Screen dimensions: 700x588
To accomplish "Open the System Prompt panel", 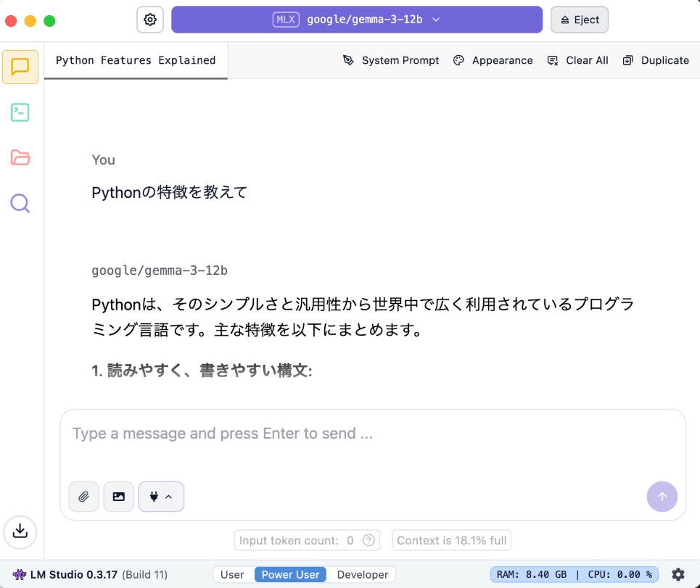I will (x=392, y=60).
